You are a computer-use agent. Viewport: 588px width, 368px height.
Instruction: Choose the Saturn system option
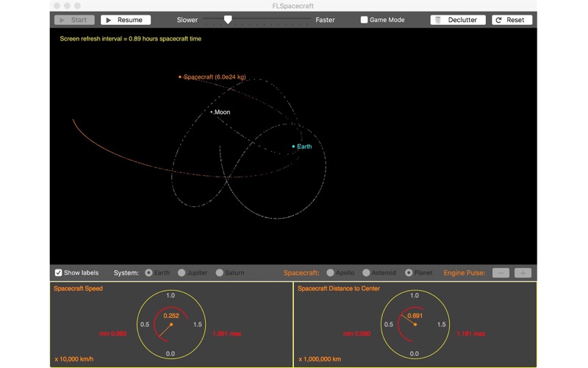tap(220, 273)
